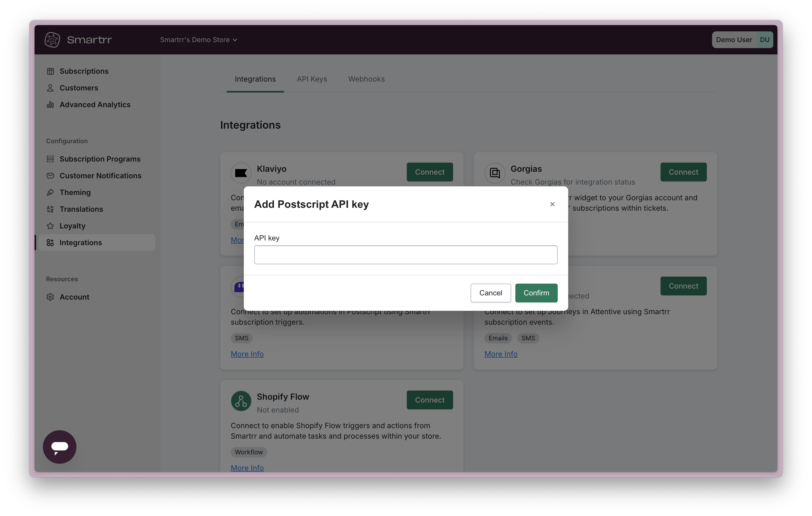Go to Loyalty star item
Image resolution: width=812 pixels, height=516 pixels.
tap(72, 226)
